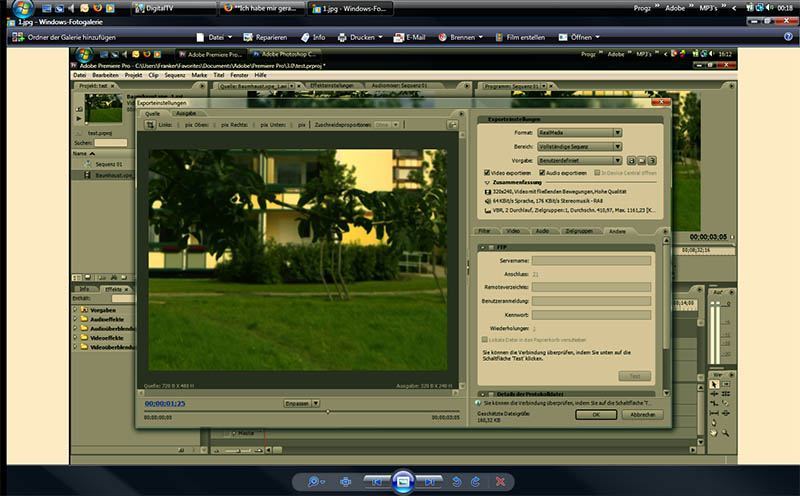Click Reparieren in the Photo Gallery toolbar
Image resolution: width=800 pixels, height=496 pixels.
[x=265, y=37]
